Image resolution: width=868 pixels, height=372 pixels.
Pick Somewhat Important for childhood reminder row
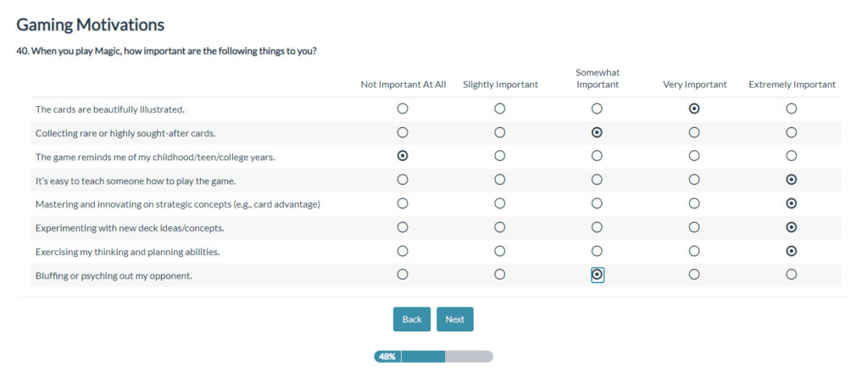tap(597, 156)
